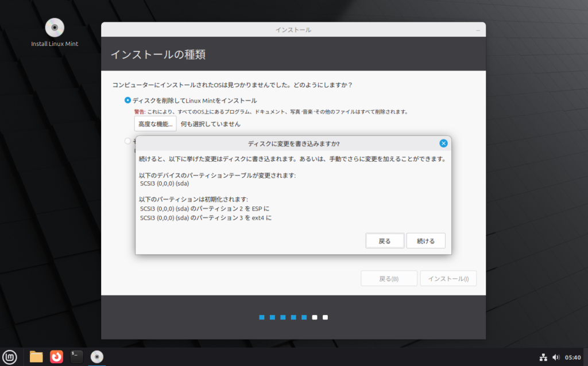
Task: Click the last white progress step dot
Action: point(326,317)
